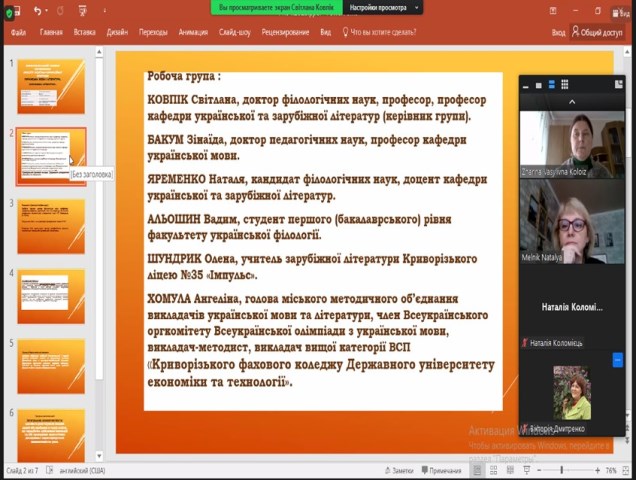Switch video panel to grid gallery view
The width and height of the screenshot is (636, 480).
[565, 84]
